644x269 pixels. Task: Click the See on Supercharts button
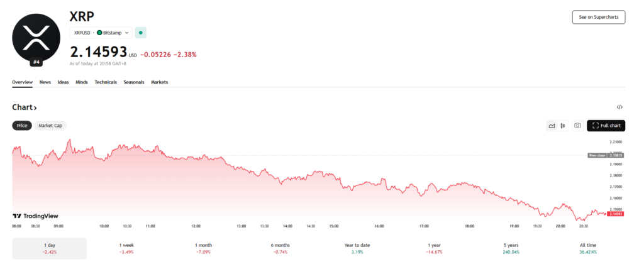point(598,17)
